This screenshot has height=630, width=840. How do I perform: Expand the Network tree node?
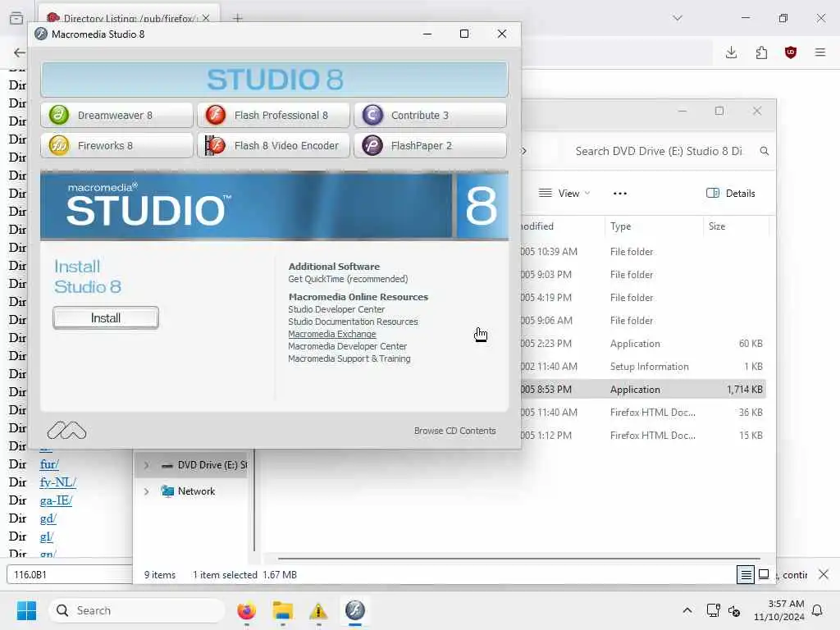tap(146, 491)
